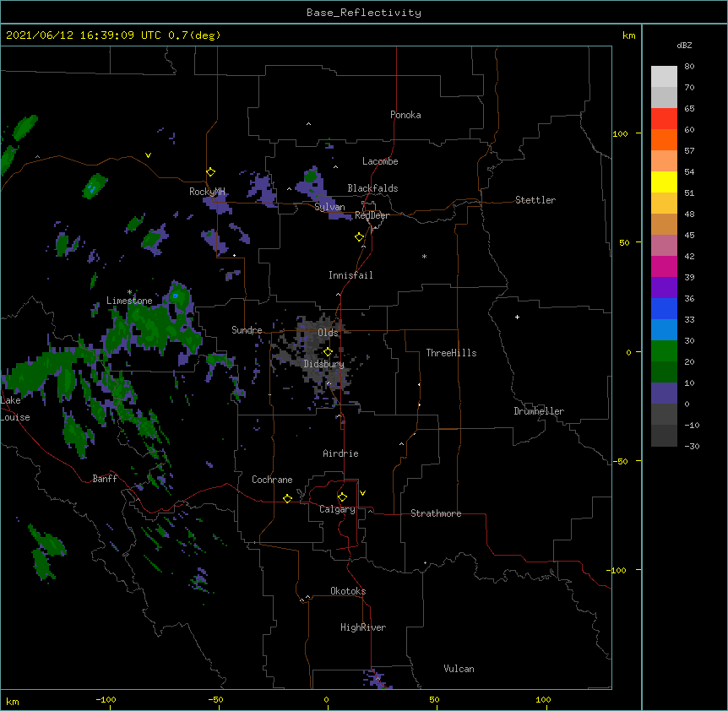
Task: Click the yellow 54 dBZ legend swatch
Action: (664, 182)
